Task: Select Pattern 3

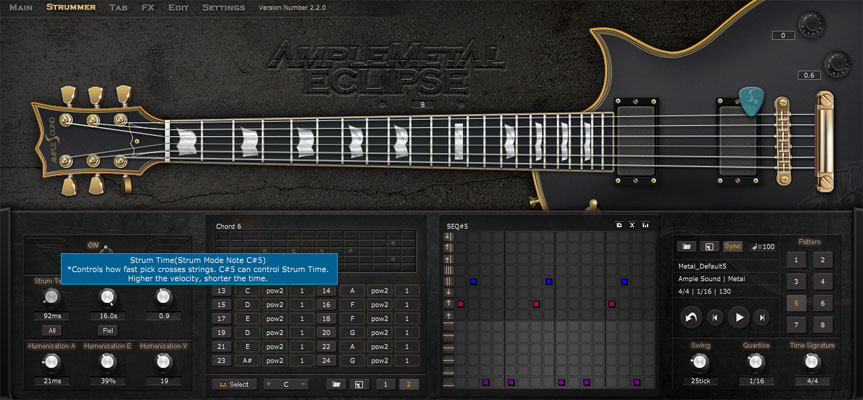Action: click(x=796, y=282)
